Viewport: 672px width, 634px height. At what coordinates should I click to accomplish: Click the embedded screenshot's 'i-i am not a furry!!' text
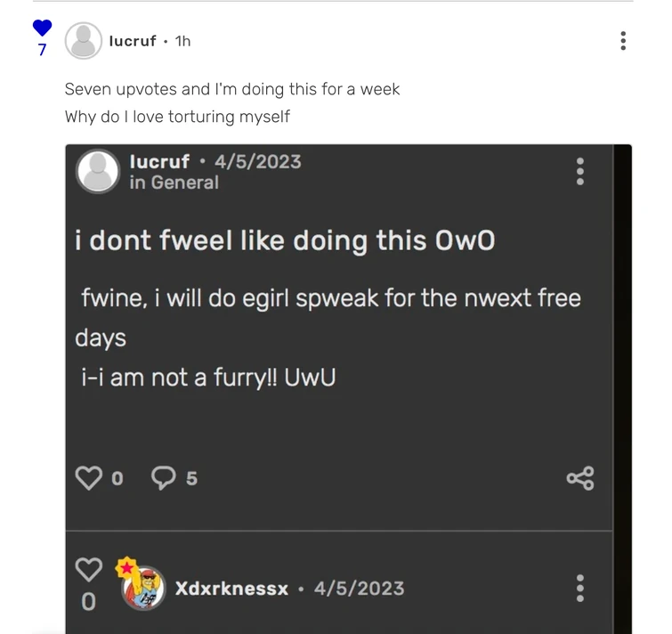coord(206,378)
